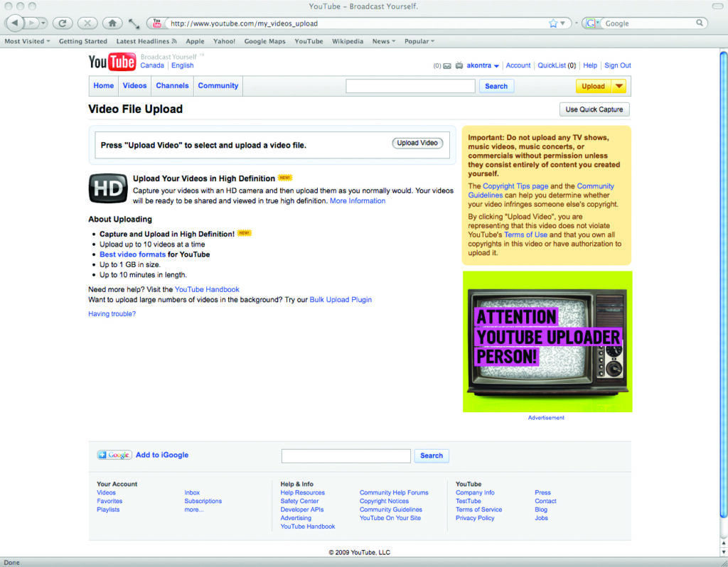Viewport: 728px width, 567px height.
Task: Click the footer Search button
Action: [x=432, y=455]
